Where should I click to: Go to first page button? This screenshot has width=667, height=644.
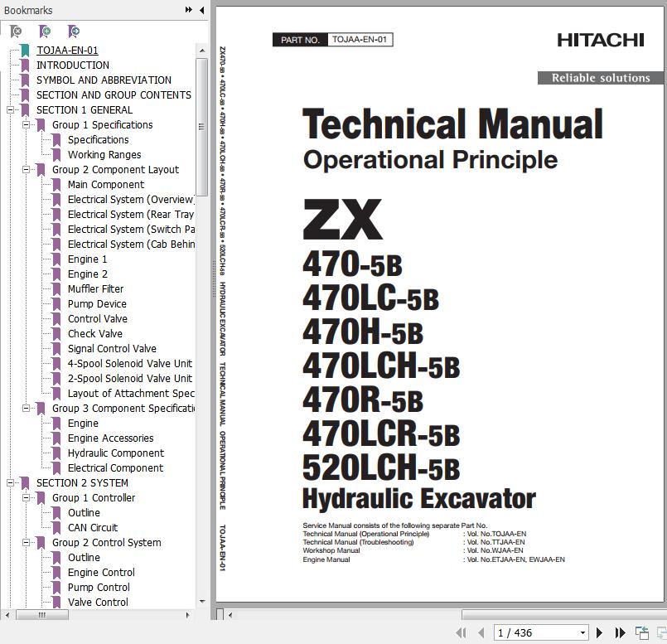[461, 633]
